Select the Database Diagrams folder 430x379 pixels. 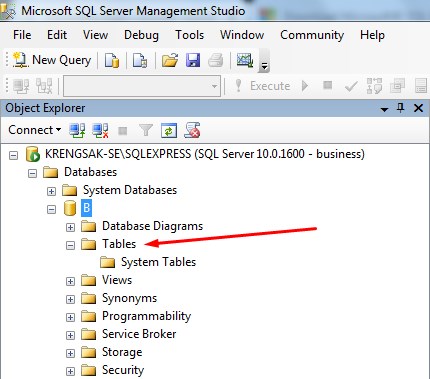[152, 226]
